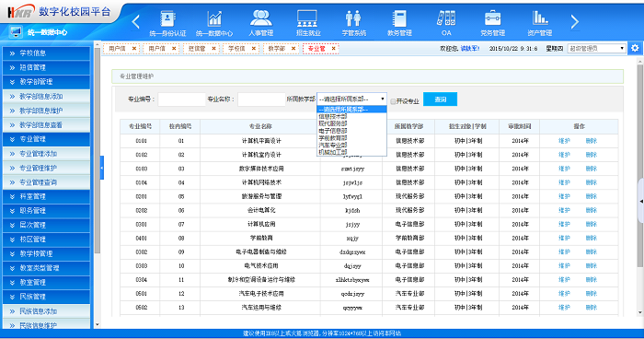The image size is (644, 339).
Task: Collapse the 专业管理 sidebar section
Action: [46, 139]
